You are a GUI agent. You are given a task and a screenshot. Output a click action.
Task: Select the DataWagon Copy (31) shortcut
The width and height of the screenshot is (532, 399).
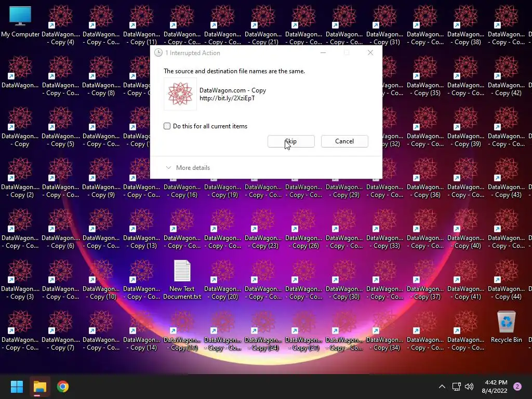coord(385,25)
